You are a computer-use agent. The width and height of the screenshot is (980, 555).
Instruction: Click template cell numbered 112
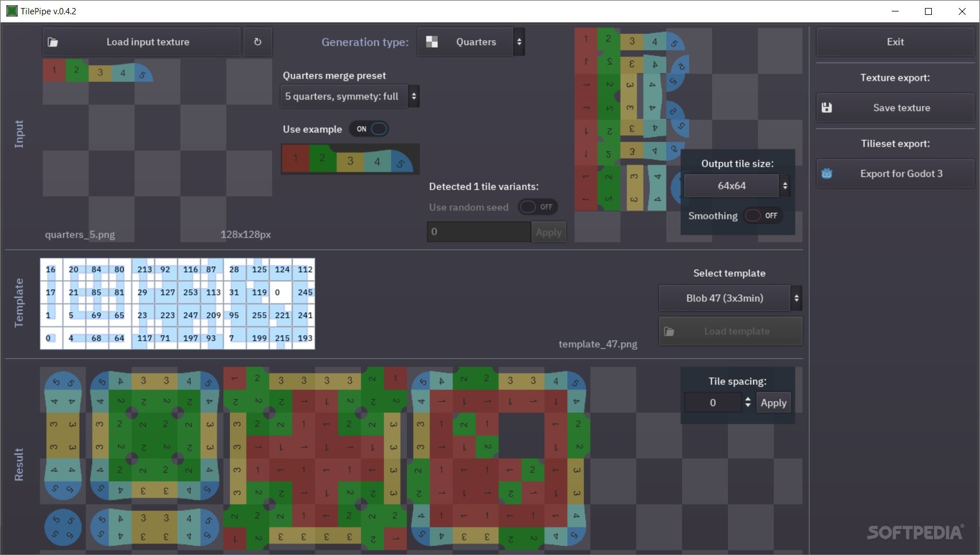pos(304,269)
